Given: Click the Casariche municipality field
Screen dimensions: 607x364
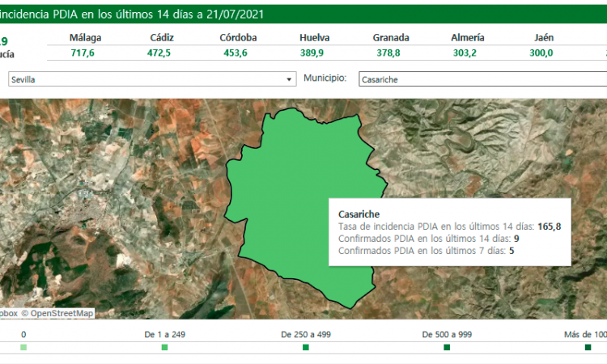Looking at the screenshot, I should [x=481, y=80].
